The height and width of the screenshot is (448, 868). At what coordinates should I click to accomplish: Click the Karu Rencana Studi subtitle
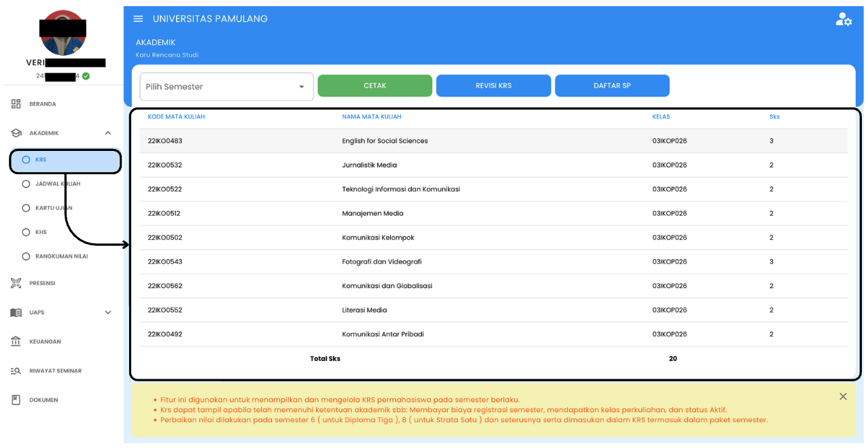tap(167, 55)
